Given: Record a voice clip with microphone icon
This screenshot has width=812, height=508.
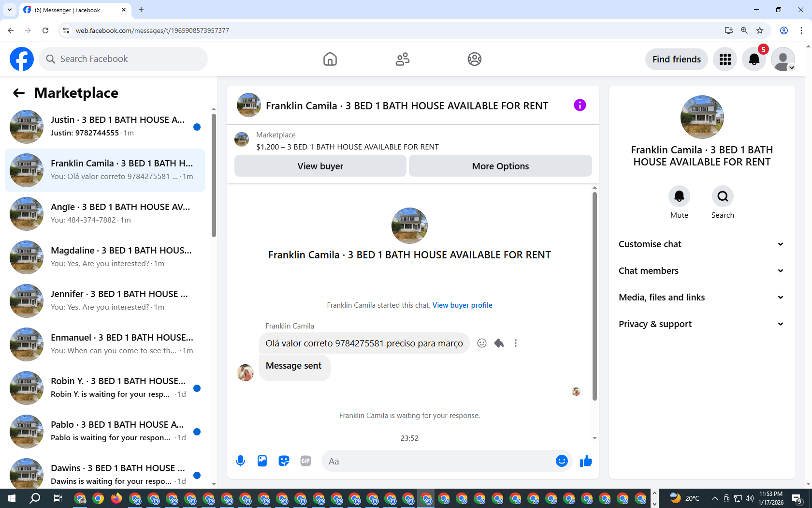Looking at the screenshot, I should tap(240, 461).
